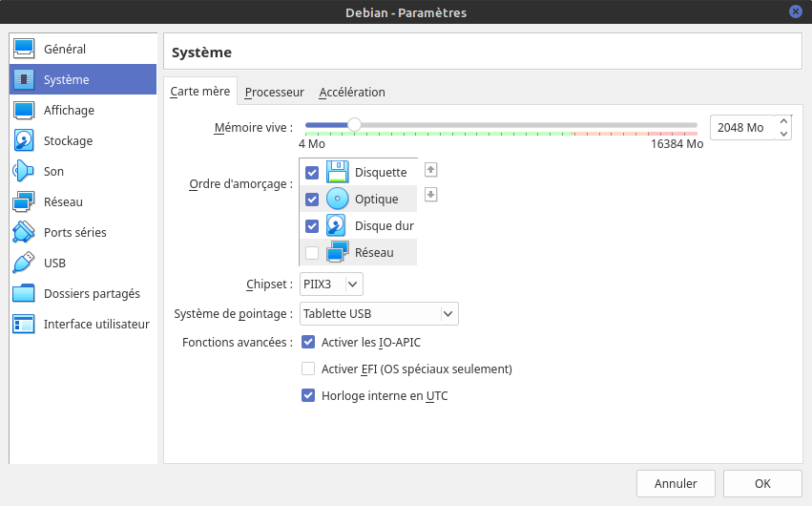Open the Affichage settings category
Viewport: 812px width, 506px height.
[x=83, y=110]
